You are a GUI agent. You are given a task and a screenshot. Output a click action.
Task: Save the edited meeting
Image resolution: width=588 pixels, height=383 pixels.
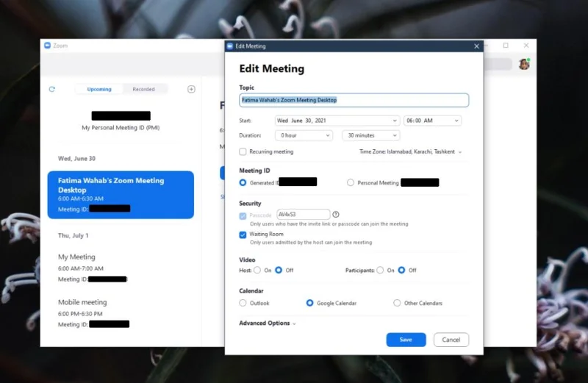(x=406, y=340)
